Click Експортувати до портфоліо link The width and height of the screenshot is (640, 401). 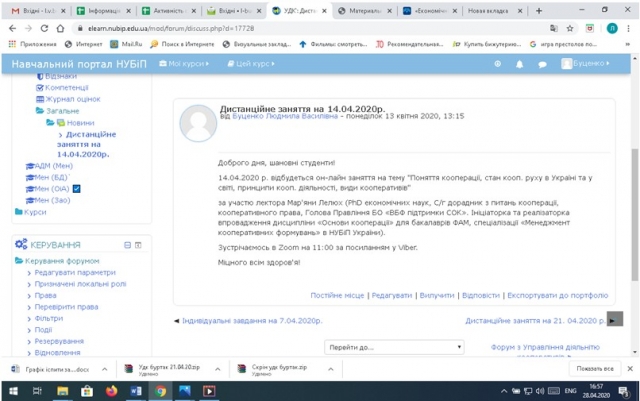point(558,295)
